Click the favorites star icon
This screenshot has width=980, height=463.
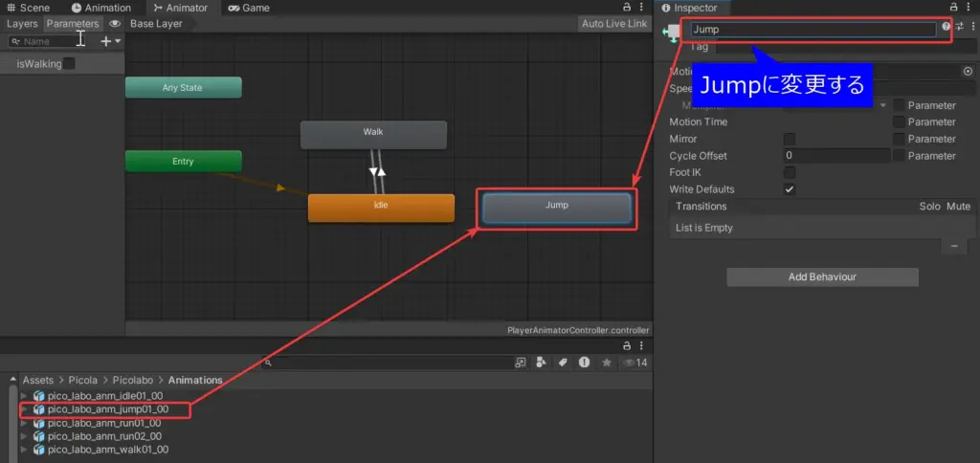[606, 363]
